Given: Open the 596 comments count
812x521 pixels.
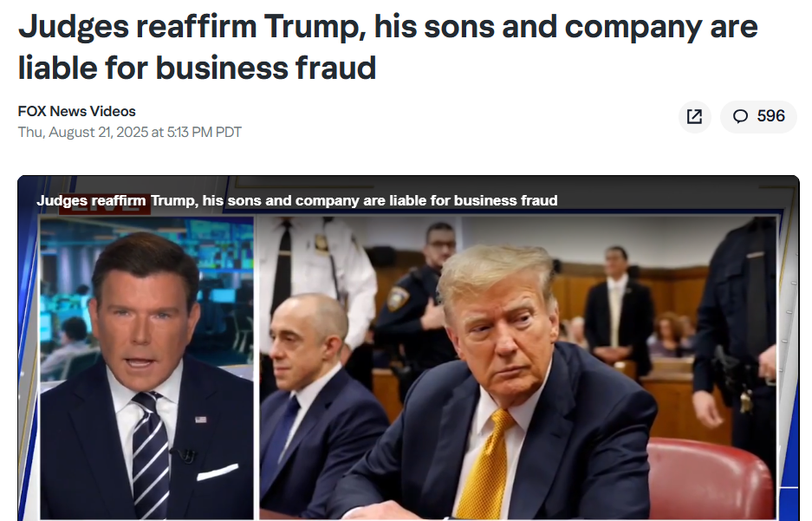Looking at the screenshot, I should pos(770,116).
